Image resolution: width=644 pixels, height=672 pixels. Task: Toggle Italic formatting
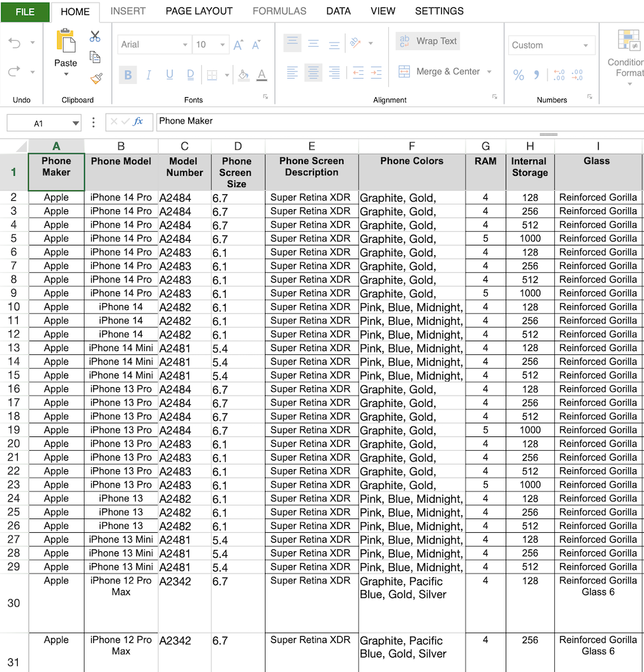[149, 75]
